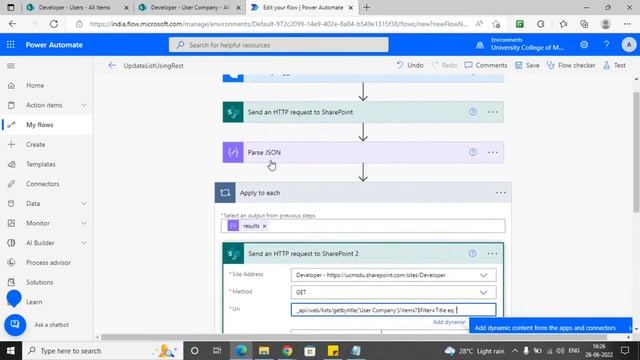Expand the Send an HTTP request to SharePoint card

point(363,112)
